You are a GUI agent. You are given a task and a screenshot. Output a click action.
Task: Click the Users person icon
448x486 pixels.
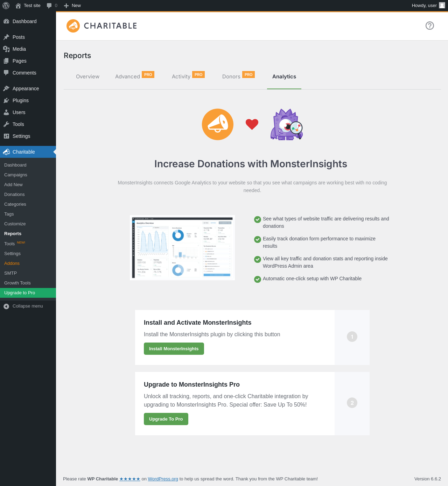tap(6, 112)
